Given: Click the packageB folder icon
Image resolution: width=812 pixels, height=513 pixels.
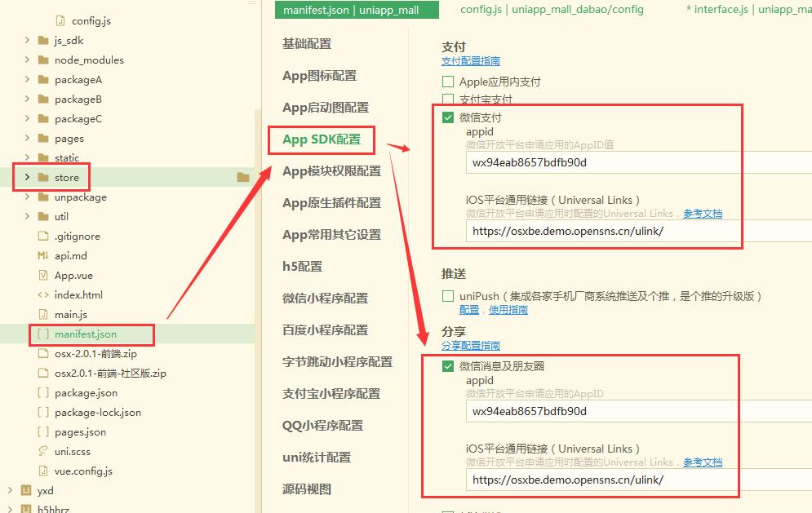Looking at the screenshot, I should click(43, 100).
